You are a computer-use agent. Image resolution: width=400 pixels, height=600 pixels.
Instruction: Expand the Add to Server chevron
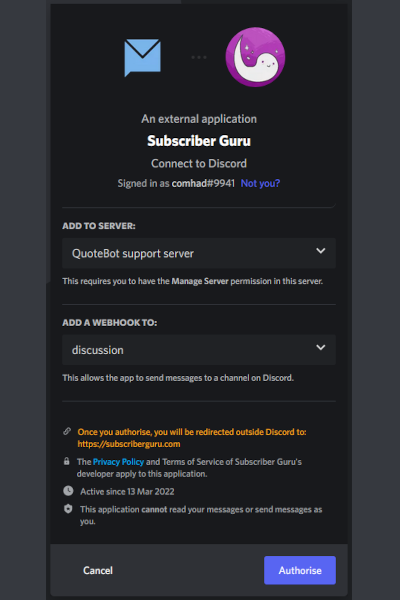point(321,251)
